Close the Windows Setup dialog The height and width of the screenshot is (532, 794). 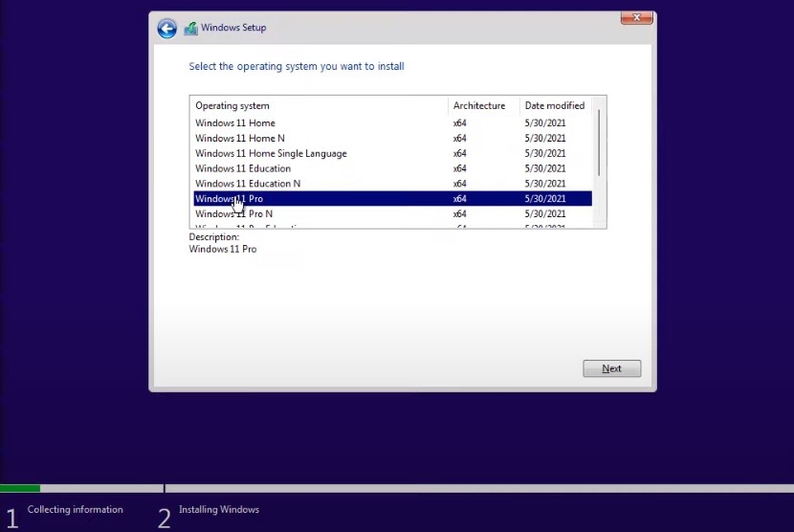pyautogui.click(x=636, y=17)
